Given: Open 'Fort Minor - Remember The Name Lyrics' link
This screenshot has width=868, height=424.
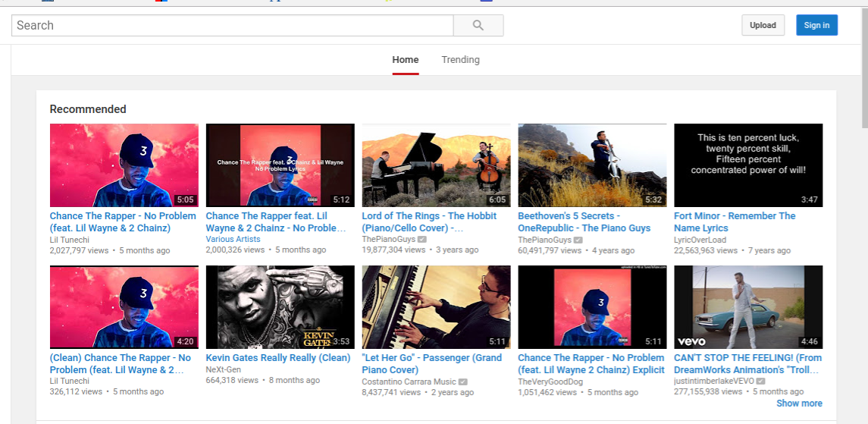Looking at the screenshot, I should coord(735,222).
